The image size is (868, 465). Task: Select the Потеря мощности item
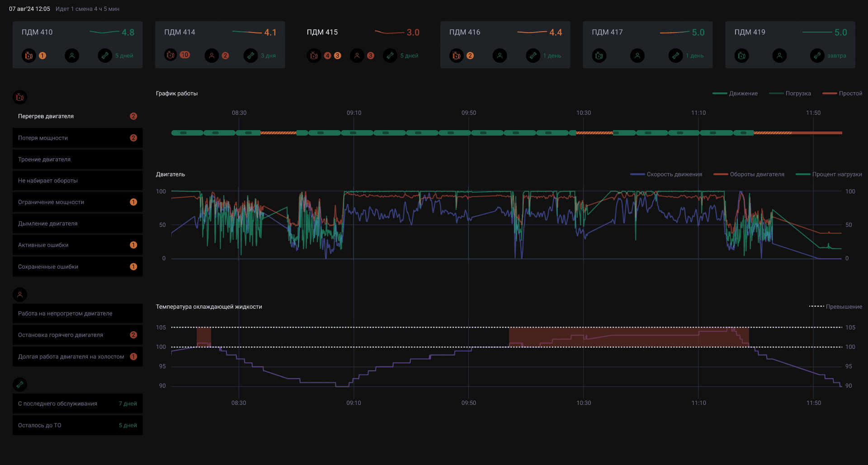coord(77,138)
